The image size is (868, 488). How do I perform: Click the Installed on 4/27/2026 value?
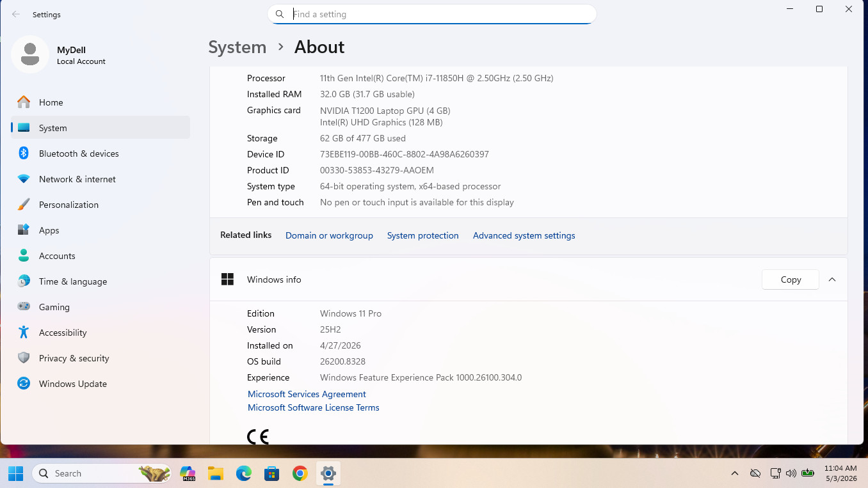point(341,345)
